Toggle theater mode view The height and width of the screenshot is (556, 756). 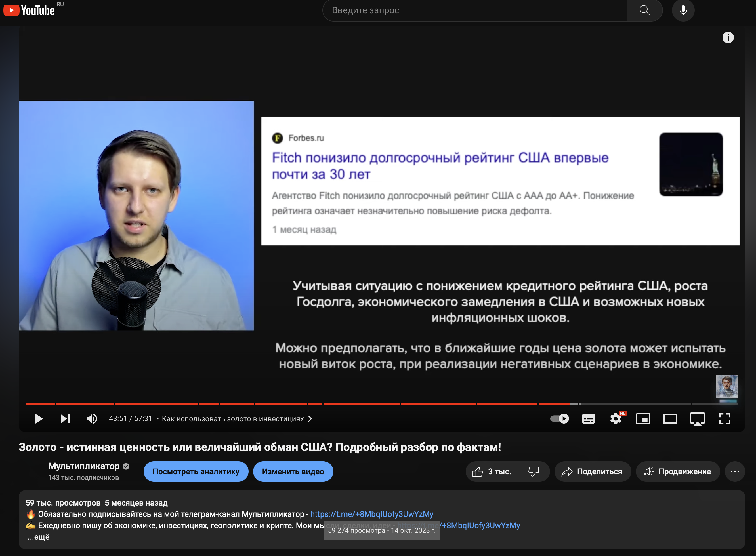(670, 419)
